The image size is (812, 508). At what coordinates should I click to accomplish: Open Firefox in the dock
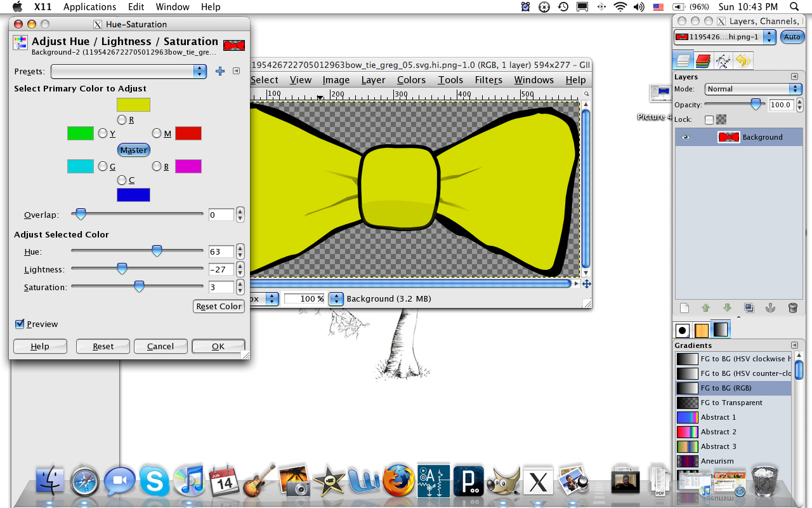tap(399, 481)
